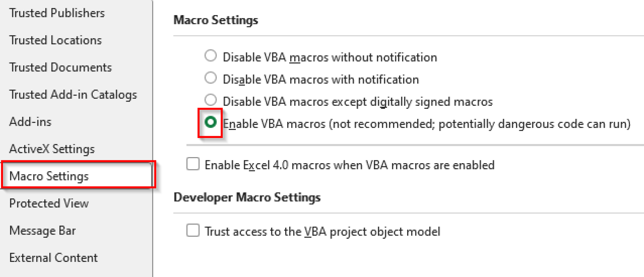Click the 'Disable VBA macros with notification' label
This screenshot has height=277, width=644.
click(320, 79)
